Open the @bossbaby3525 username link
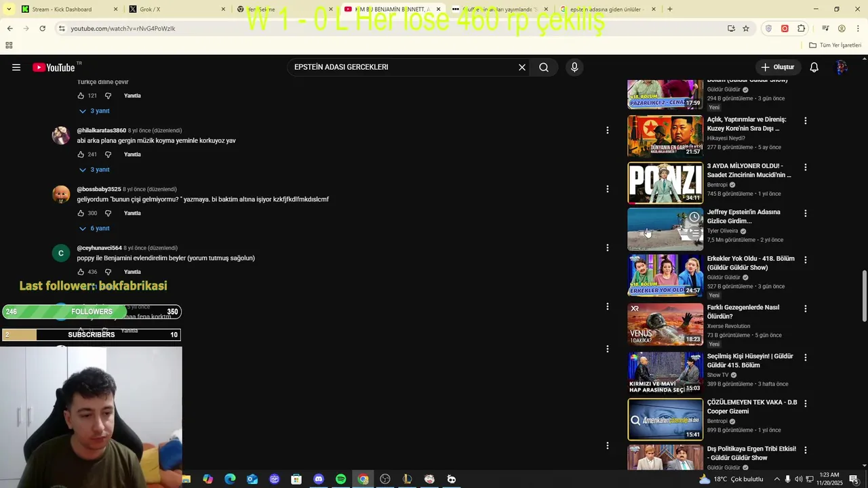The height and width of the screenshot is (488, 868). point(99,189)
